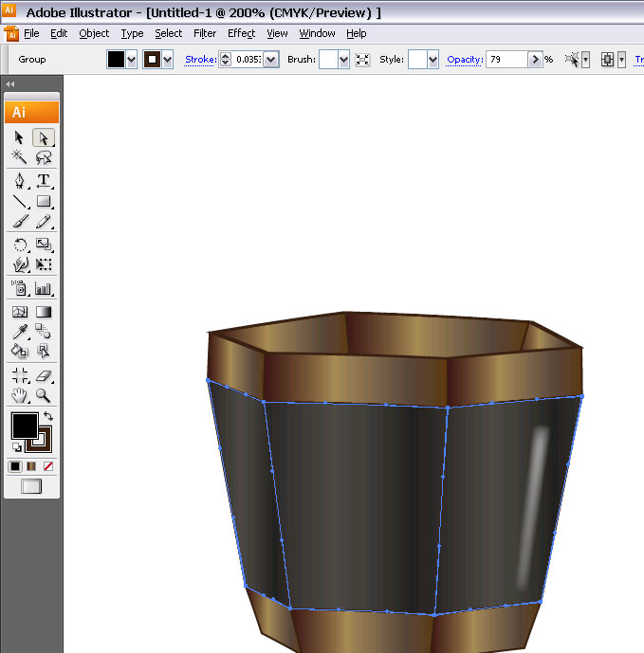Choose the Paintbrush tool
Screen dimensions: 644x653
(20, 222)
